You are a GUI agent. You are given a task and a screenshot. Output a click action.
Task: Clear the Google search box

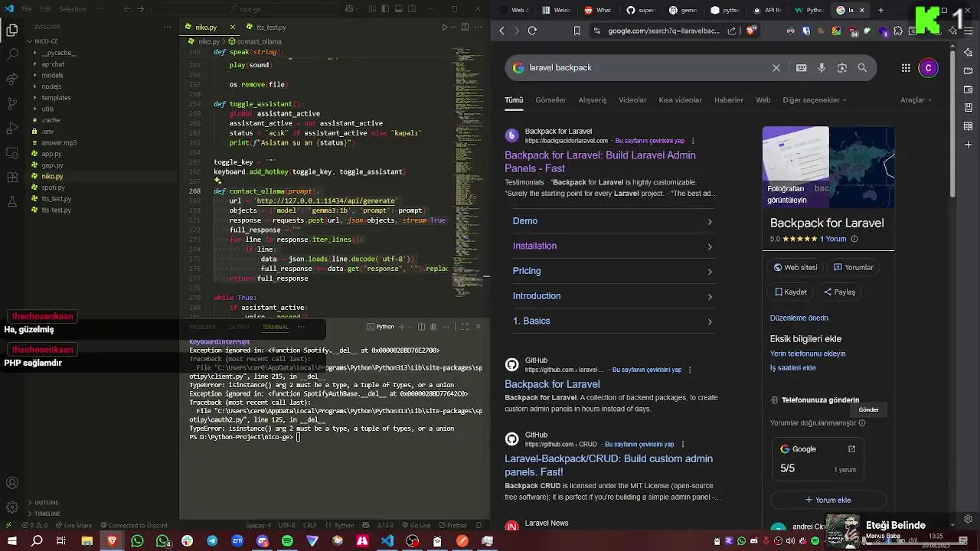[776, 67]
